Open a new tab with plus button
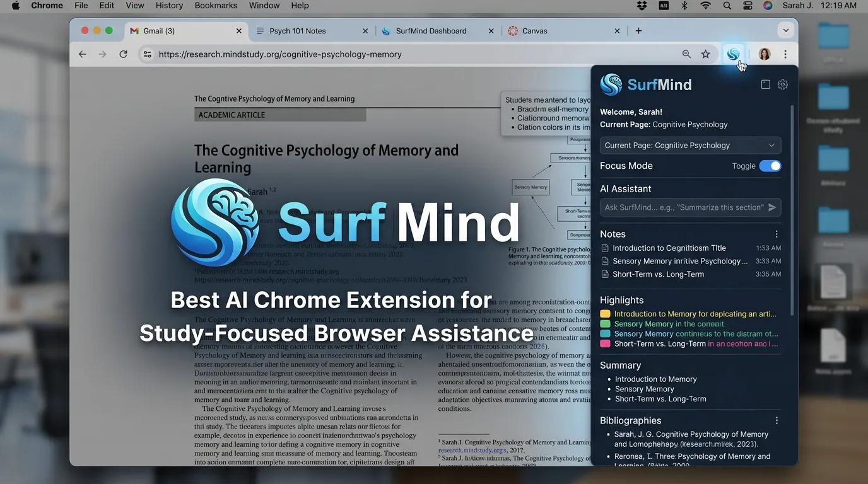The image size is (868, 484). pos(638,31)
